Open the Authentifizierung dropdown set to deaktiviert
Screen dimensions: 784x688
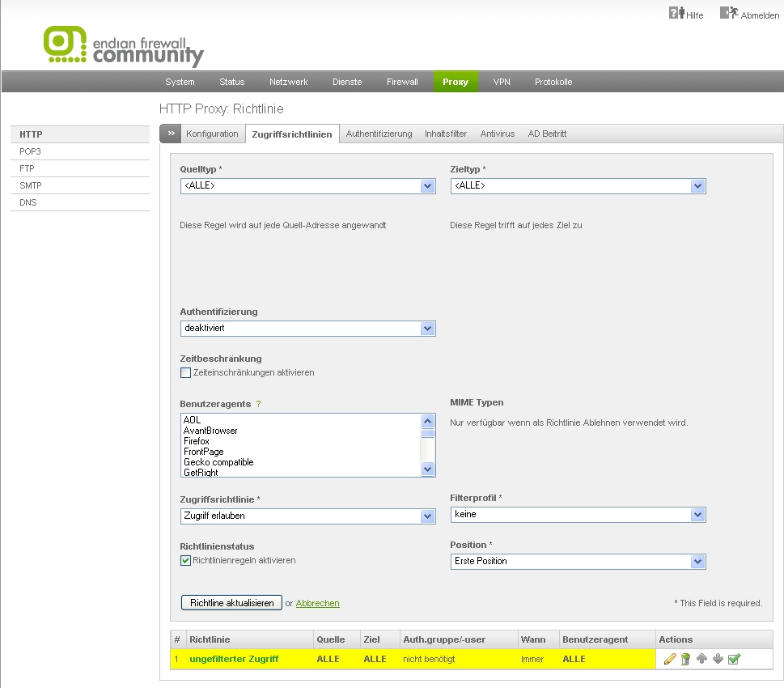click(x=307, y=329)
